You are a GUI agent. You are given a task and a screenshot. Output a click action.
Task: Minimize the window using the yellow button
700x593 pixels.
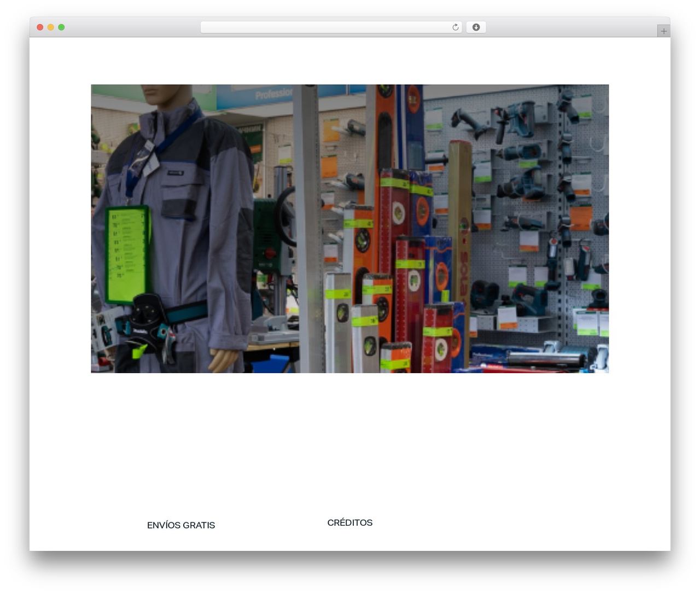click(50, 27)
